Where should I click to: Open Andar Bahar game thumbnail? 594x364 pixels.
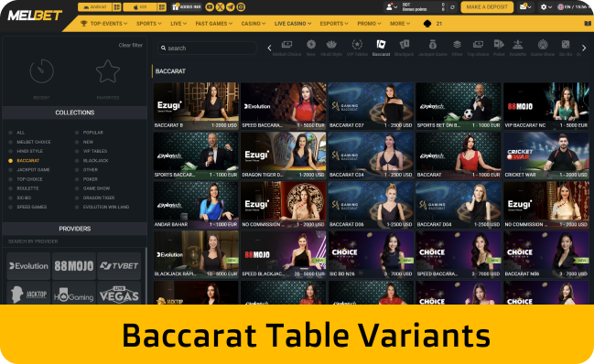196,205
